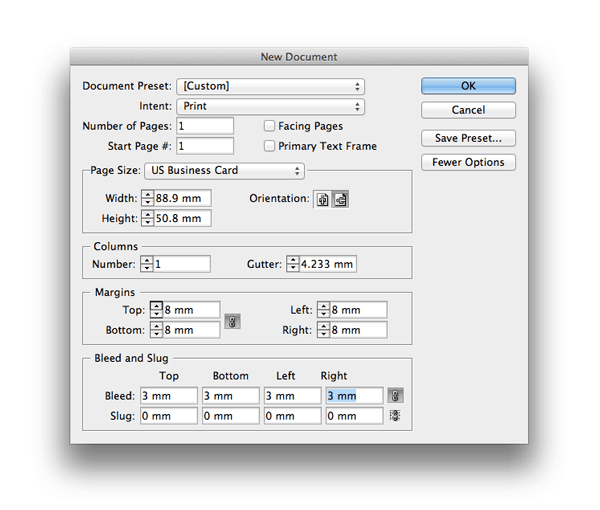Open the Page Size dropdown
This screenshot has width=600, height=510.
[x=225, y=171]
